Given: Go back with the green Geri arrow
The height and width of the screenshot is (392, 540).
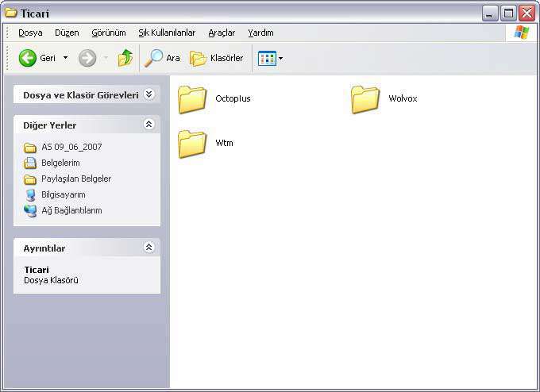Looking at the screenshot, I should coord(28,58).
